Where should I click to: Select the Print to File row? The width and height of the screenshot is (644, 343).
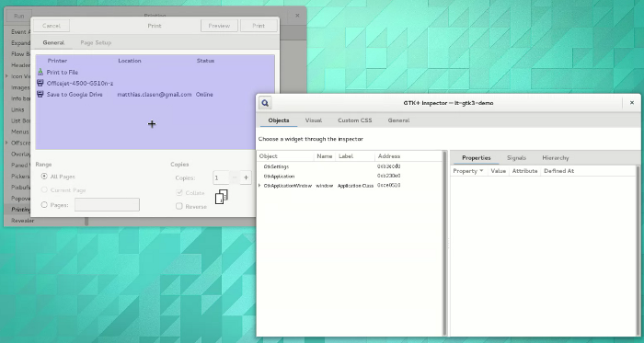coord(155,73)
